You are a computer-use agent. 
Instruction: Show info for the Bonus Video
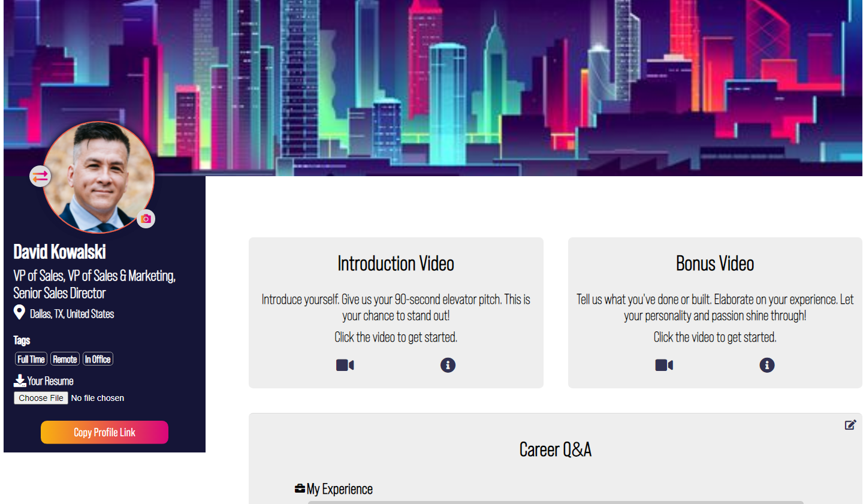[767, 365]
